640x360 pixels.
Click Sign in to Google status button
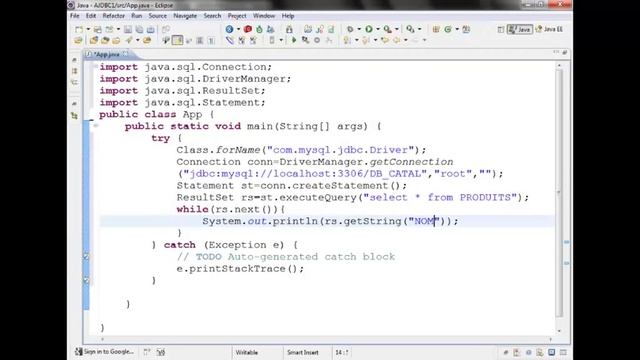tap(105, 351)
